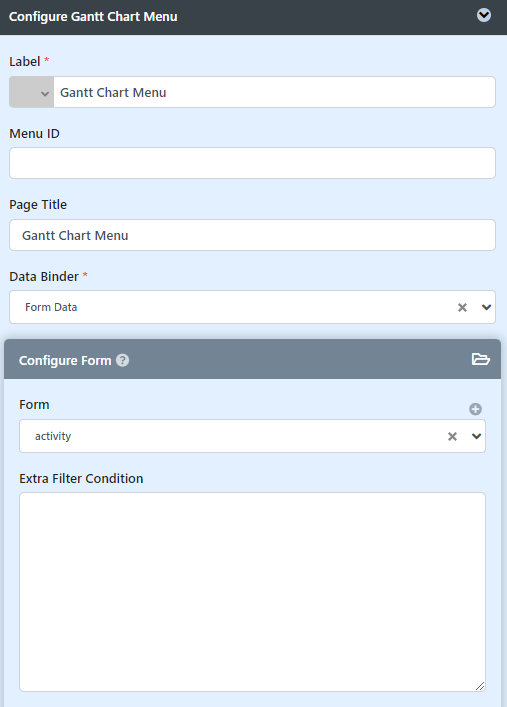Image resolution: width=507 pixels, height=707 pixels.
Task: Open the Configure Form help icon
Action: point(122,360)
